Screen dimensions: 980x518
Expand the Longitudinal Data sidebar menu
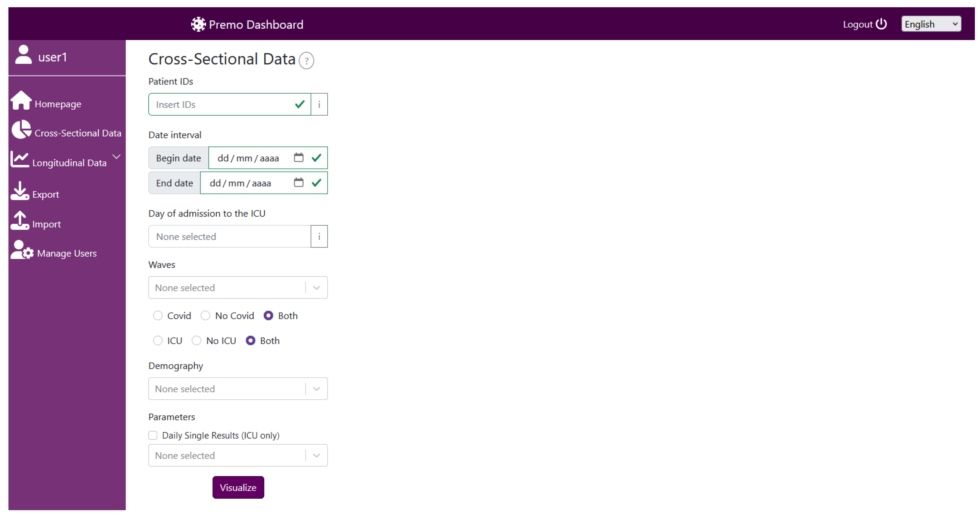(x=69, y=162)
